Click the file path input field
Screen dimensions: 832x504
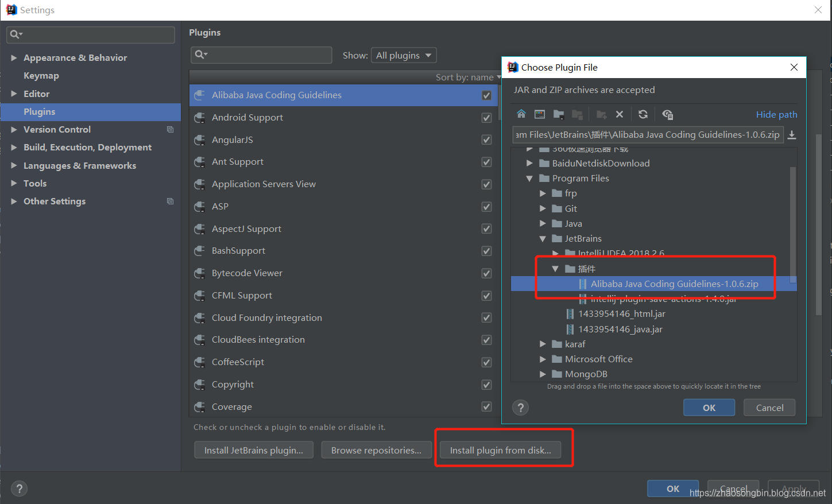click(x=648, y=135)
